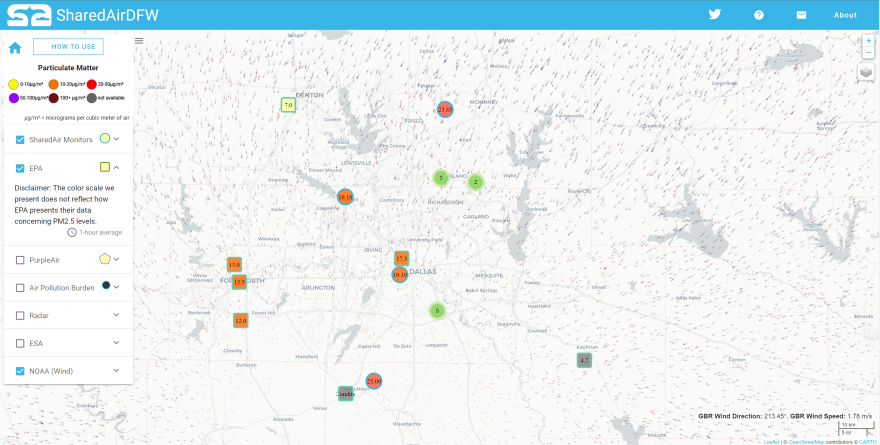Click the red 20-50µg/m³ legend swatch
The width and height of the screenshot is (880, 445).
(92, 84)
